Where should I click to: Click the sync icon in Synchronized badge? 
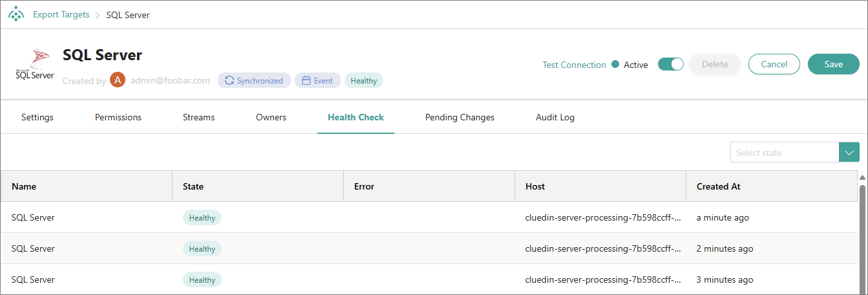[x=229, y=81]
